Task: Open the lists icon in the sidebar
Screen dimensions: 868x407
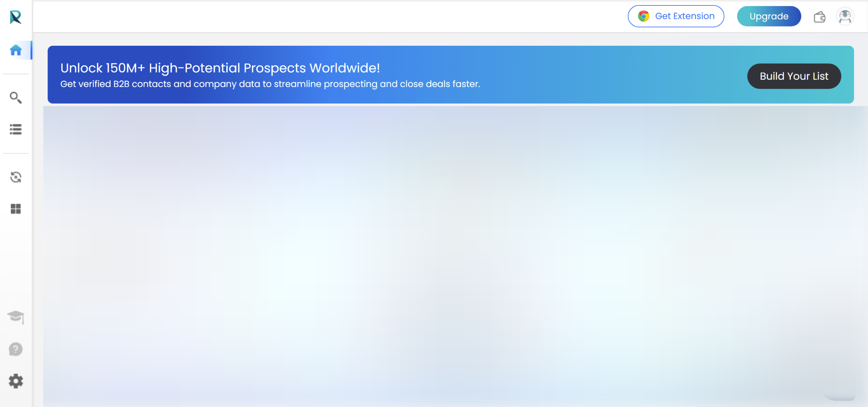Action: click(16, 129)
